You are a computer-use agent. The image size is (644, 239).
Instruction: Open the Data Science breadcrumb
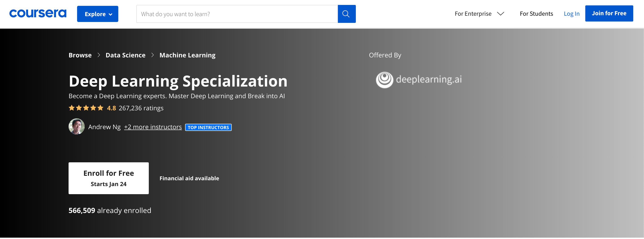(125, 55)
